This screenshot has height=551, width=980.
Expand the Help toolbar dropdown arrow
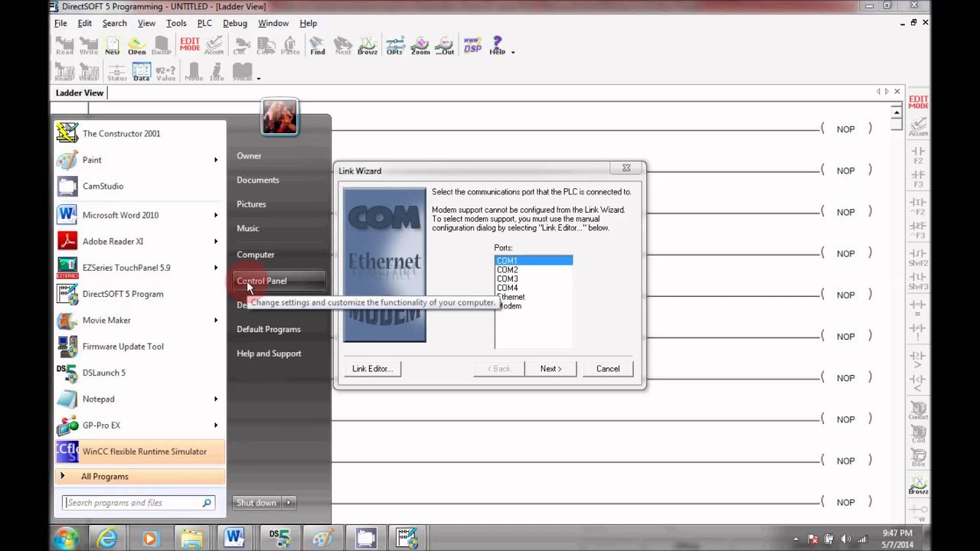(513, 52)
